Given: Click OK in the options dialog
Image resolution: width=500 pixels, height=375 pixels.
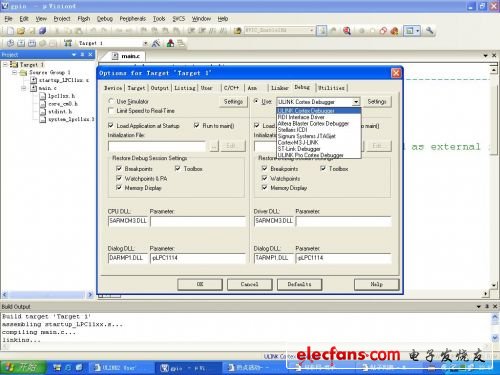Looking at the screenshot, I should click(x=200, y=284).
